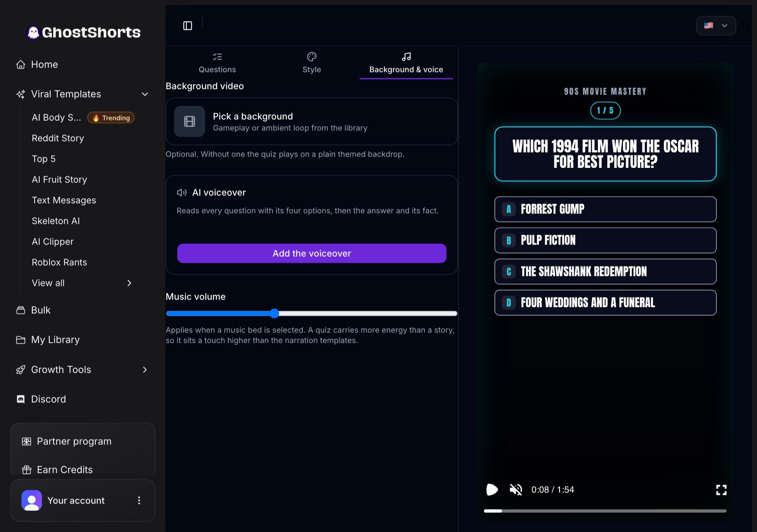Select answer D Four Weddings and a Funeral
The width and height of the screenshot is (757, 532).
[605, 303]
